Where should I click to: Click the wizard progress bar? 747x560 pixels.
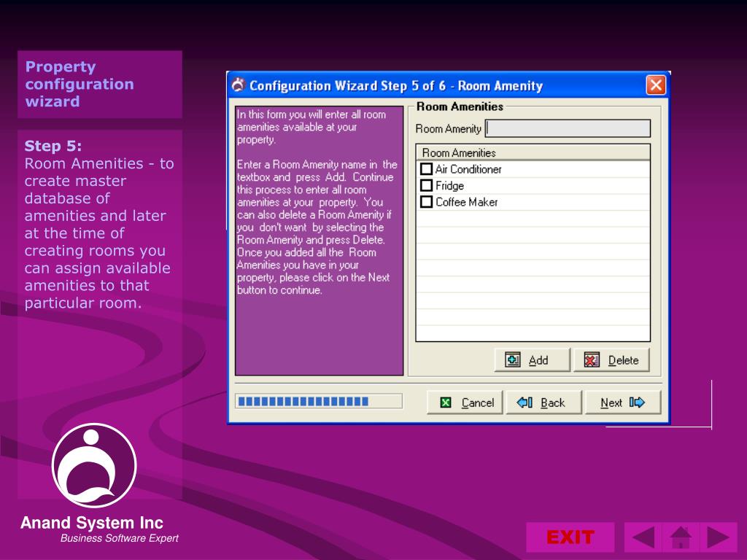coord(319,402)
